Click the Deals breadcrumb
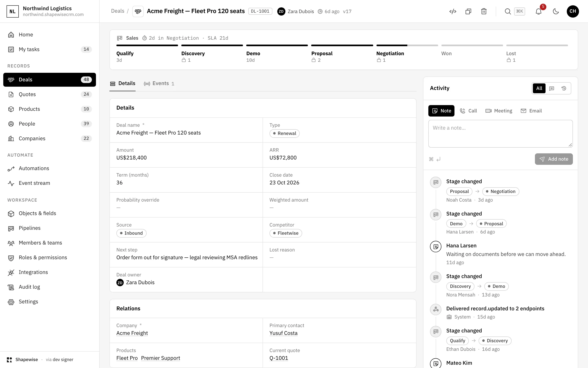 [118, 11]
